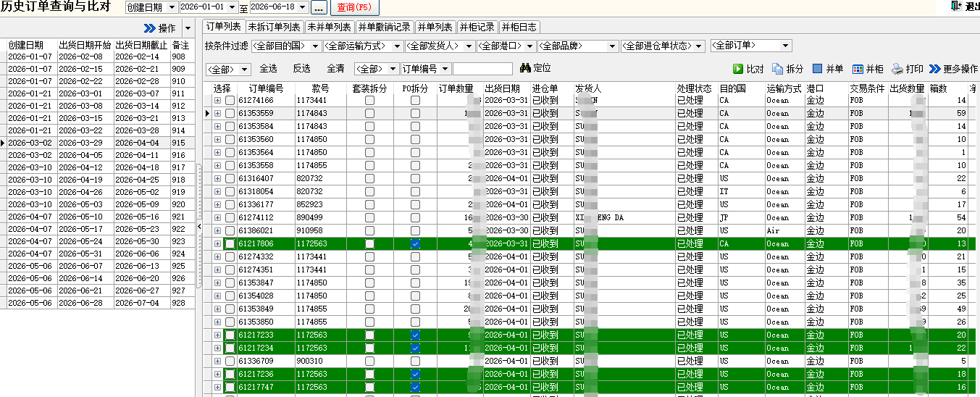980x397 pixels.
Task: Click the ellipsis date range button
Action: pyautogui.click(x=319, y=8)
